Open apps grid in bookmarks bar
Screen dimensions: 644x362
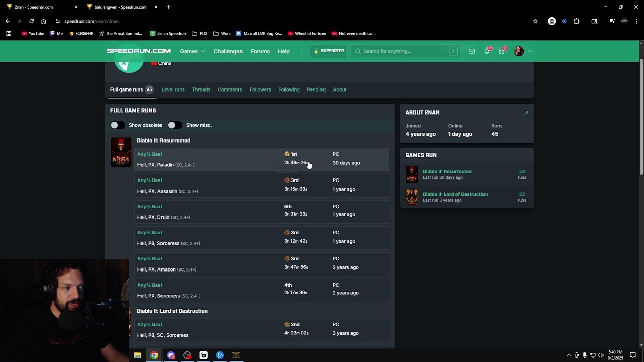point(9,34)
